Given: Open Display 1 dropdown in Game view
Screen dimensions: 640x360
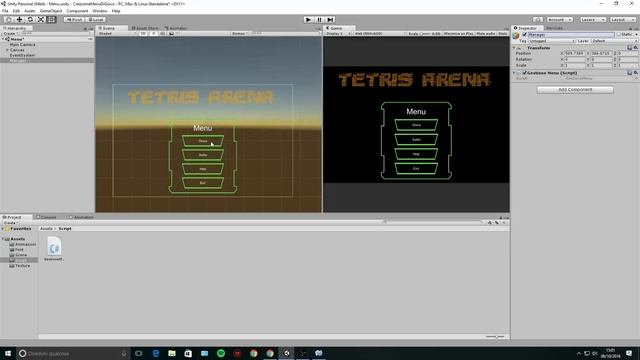Looking at the screenshot, I should [x=337, y=33].
